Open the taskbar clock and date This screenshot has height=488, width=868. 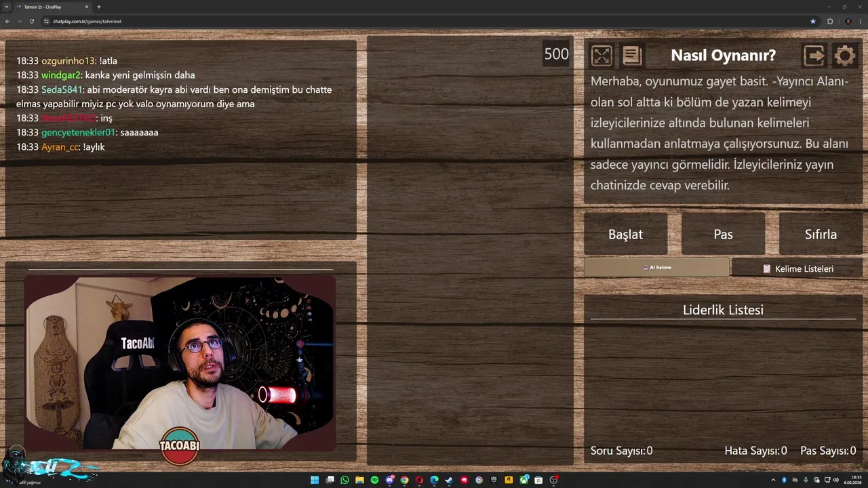[852, 480]
